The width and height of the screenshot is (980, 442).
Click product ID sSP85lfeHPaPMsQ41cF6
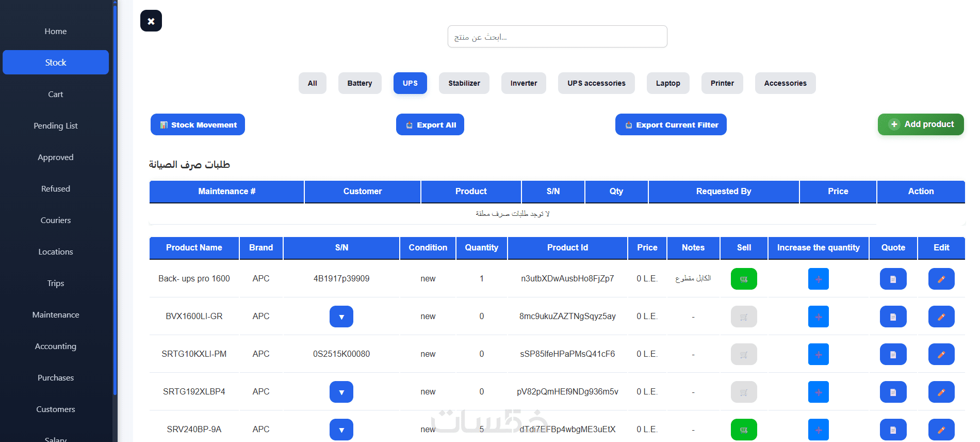(567, 354)
